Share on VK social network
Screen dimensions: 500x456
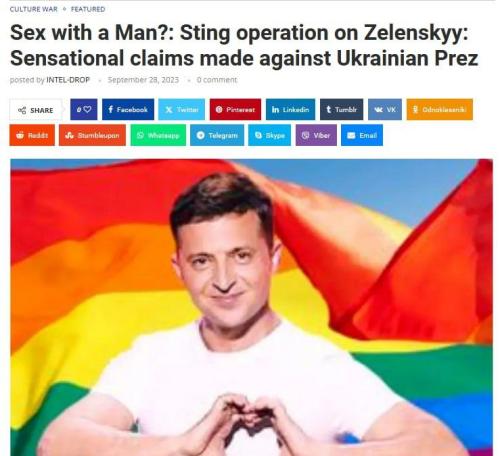point(385,109)
